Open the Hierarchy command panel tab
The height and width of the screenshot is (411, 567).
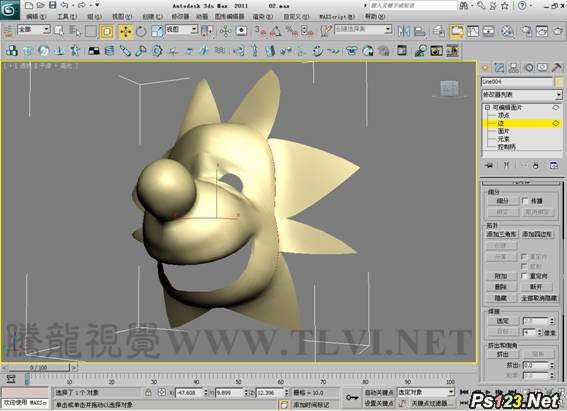click(514, 68)
